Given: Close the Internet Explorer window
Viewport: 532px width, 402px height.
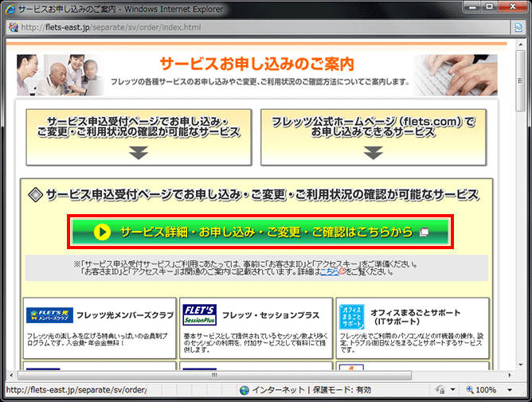Looking at the screenshot, I should (x=513, y=6).
